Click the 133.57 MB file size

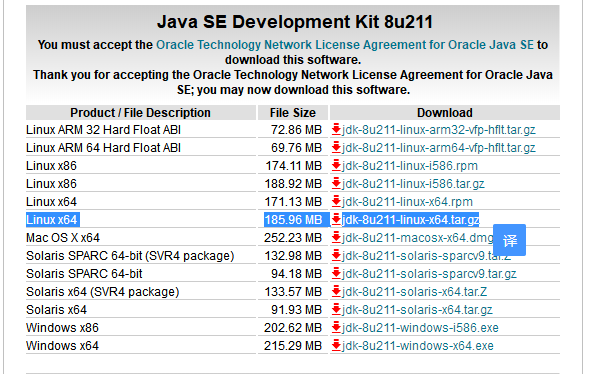pyautogui.click(x=293, y=292)
